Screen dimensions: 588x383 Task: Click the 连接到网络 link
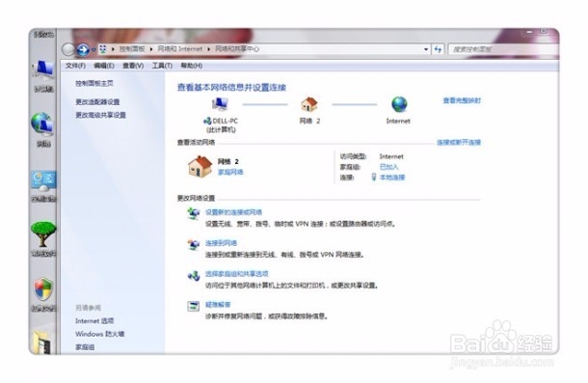[x=222, y=243]
